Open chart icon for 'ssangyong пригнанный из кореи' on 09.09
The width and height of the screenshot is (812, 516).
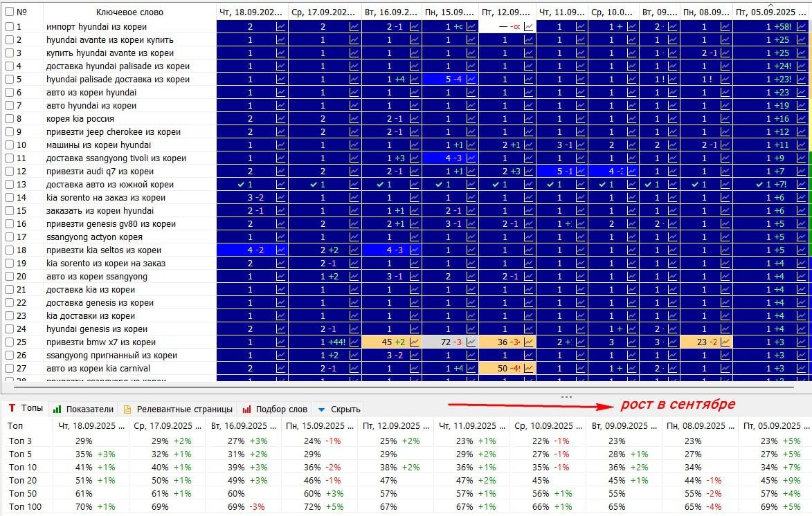click(672, 355)
